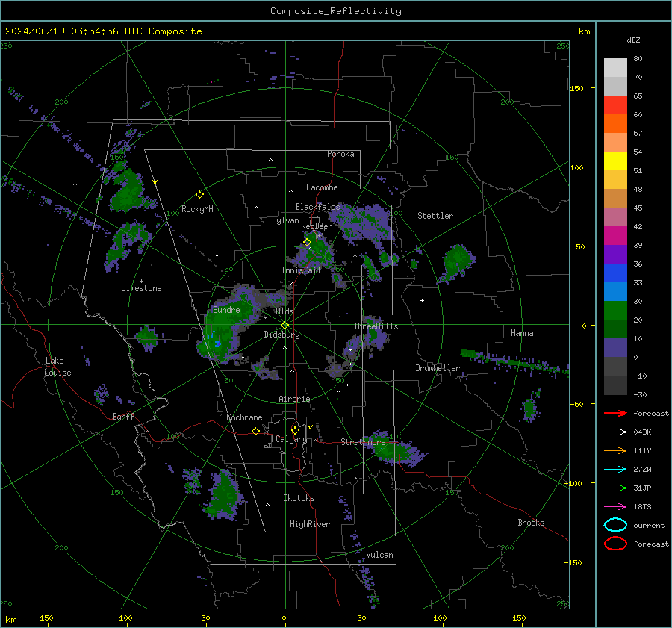This screenshot has height=628, width=672.
Task: Click the Vulcan label
Action: coord(380,555)
